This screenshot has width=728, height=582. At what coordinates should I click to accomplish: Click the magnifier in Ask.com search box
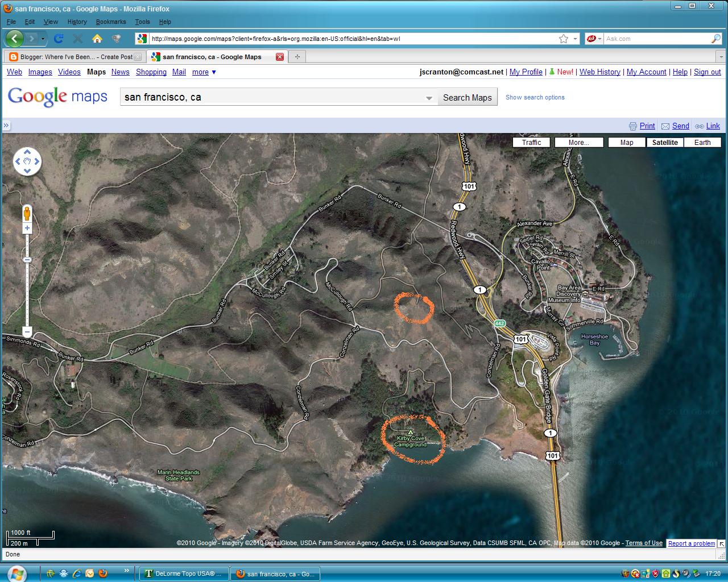pyautogui.click(x=716, y=39)
